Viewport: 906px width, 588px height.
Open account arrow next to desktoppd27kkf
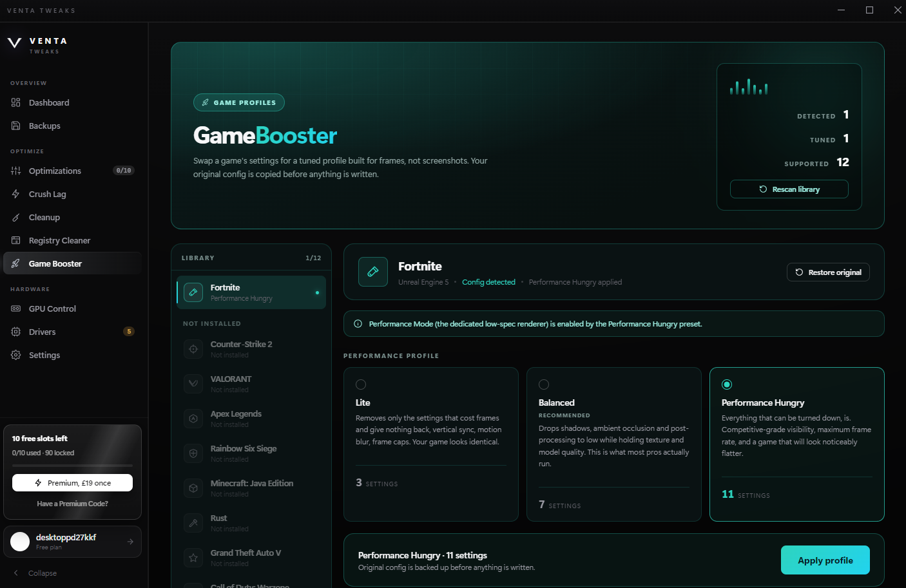[x=130, y=542]
